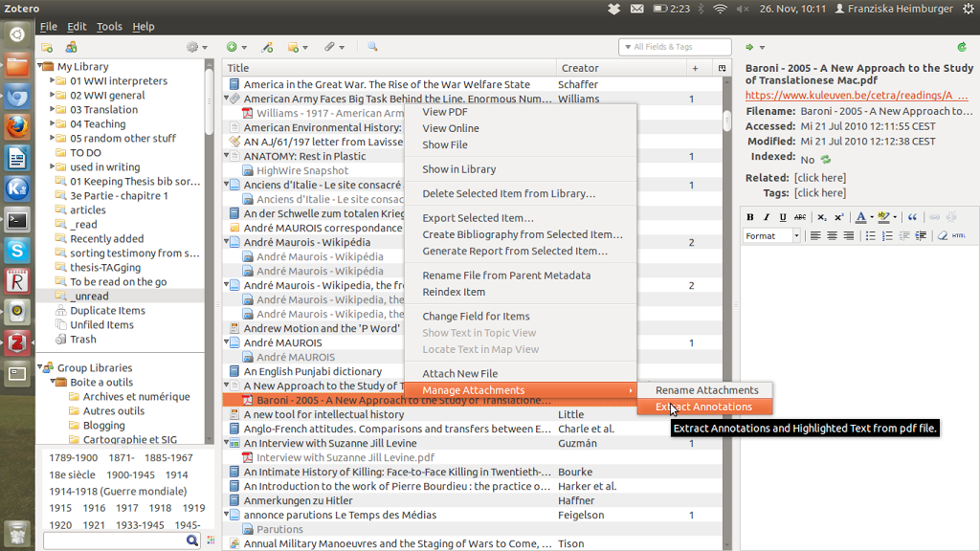The height and width of the screenshot is (551, 980).
Task: Click the green Locate arrow icon
Action: pyautogui.click(x=749, y=48)
